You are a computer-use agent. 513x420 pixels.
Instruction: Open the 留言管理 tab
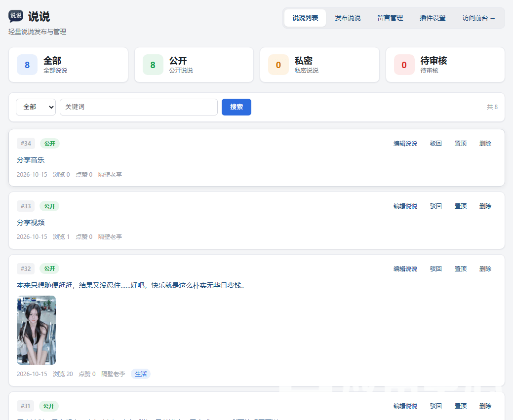tap(390, 18)
